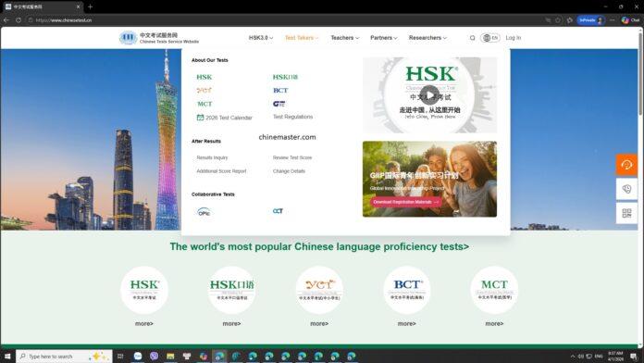
Task: Click the side panel clock icon
Action: (626, 189)
